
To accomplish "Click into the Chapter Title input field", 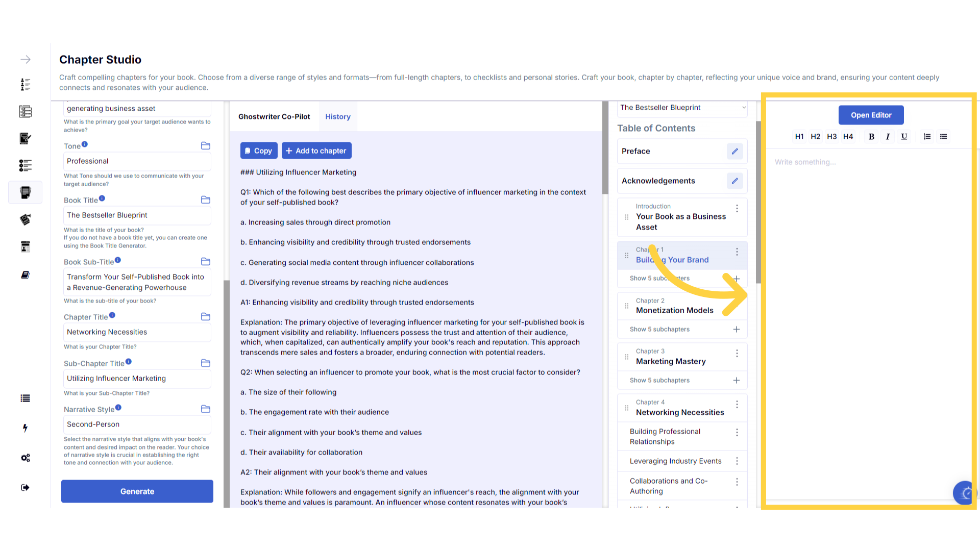I will 137,332.
